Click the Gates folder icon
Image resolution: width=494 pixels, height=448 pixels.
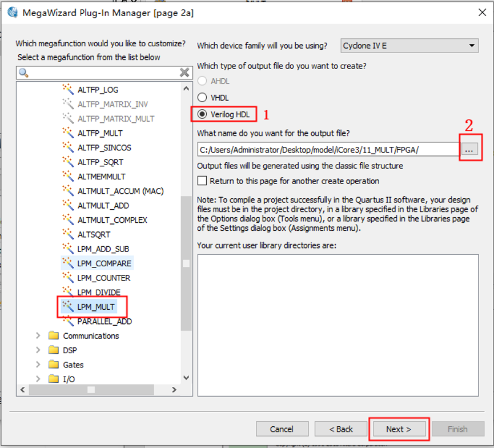click(54, 365)
